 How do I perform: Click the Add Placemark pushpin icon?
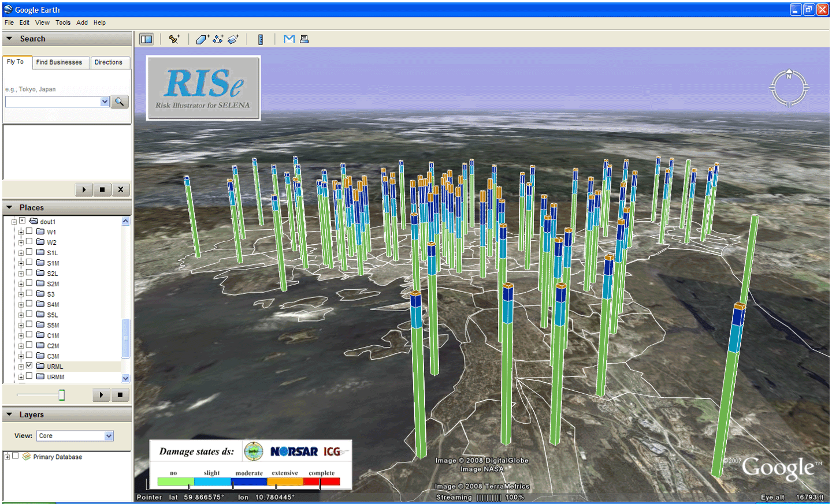coord(174,39)
